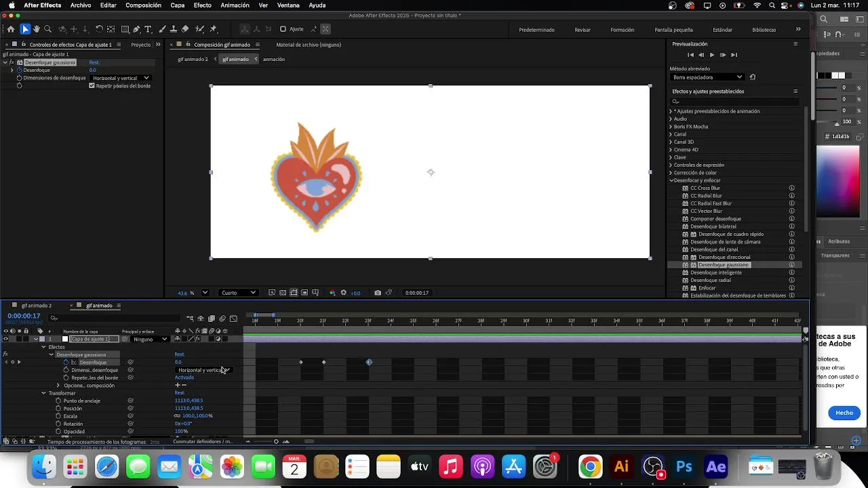Go to first frame in Previsualización
The image size is (868, 488).
tap(690, 55)
